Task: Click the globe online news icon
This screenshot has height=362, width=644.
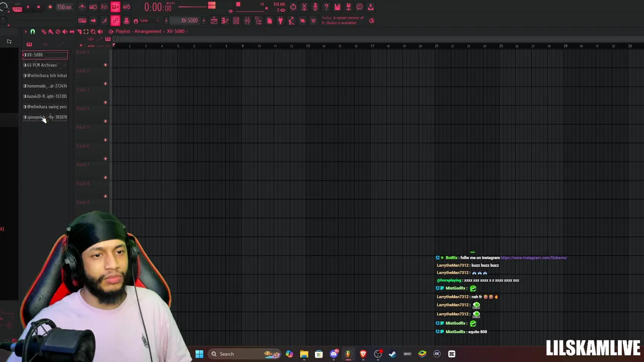Action: [372, 21]
